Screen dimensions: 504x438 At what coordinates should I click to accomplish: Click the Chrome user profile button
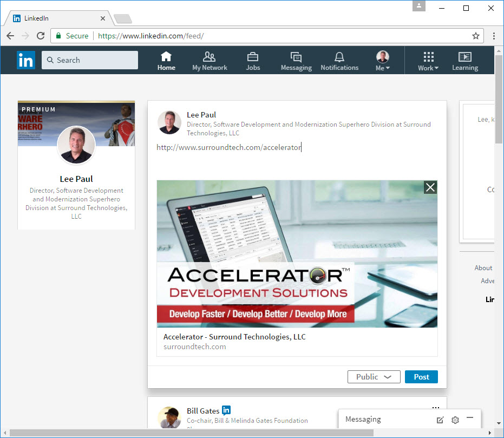tap(419, 6)
